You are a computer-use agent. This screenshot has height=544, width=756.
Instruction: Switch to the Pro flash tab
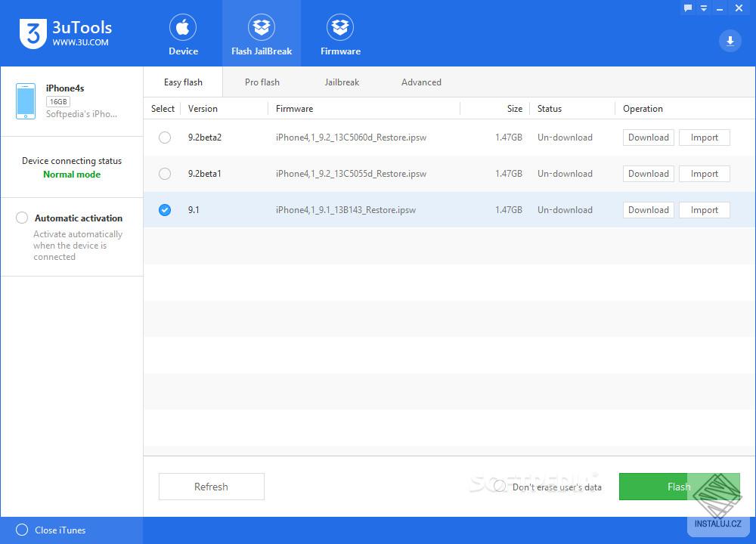[262, 82]
